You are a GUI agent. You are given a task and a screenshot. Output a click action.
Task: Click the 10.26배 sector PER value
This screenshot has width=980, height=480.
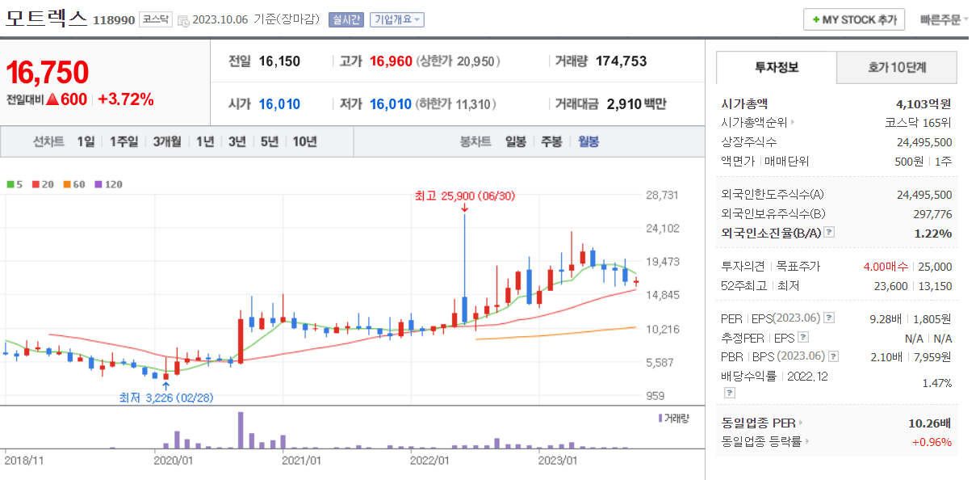(x=930, y=423)
